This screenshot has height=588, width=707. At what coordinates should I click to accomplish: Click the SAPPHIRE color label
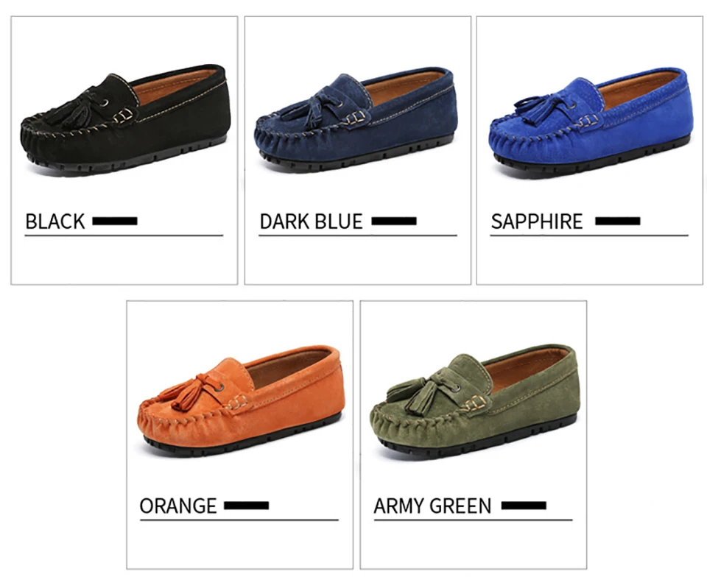[x=537, y=222]
